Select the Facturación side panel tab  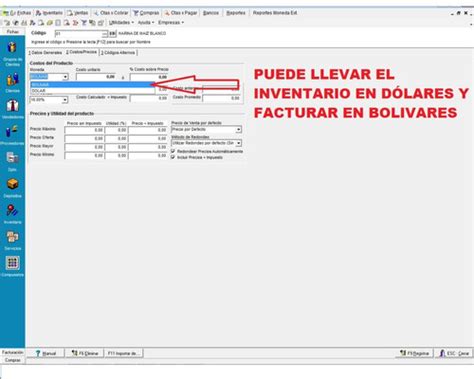tap(13, 352)
